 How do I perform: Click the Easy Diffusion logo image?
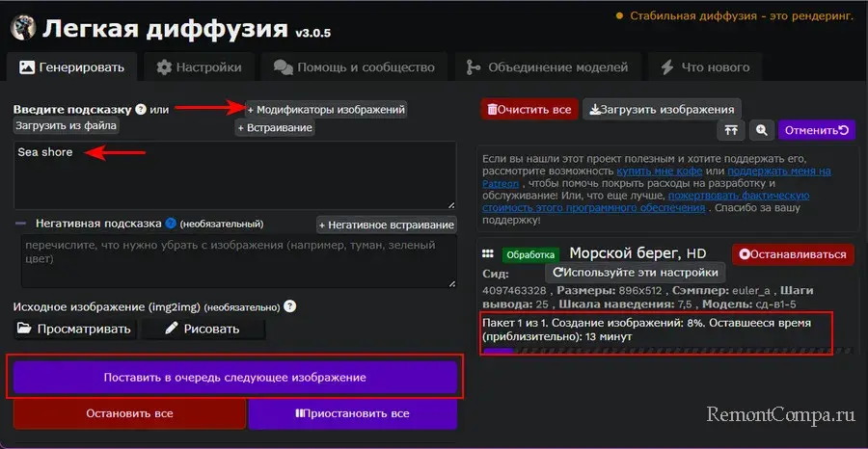pos(23,27)
